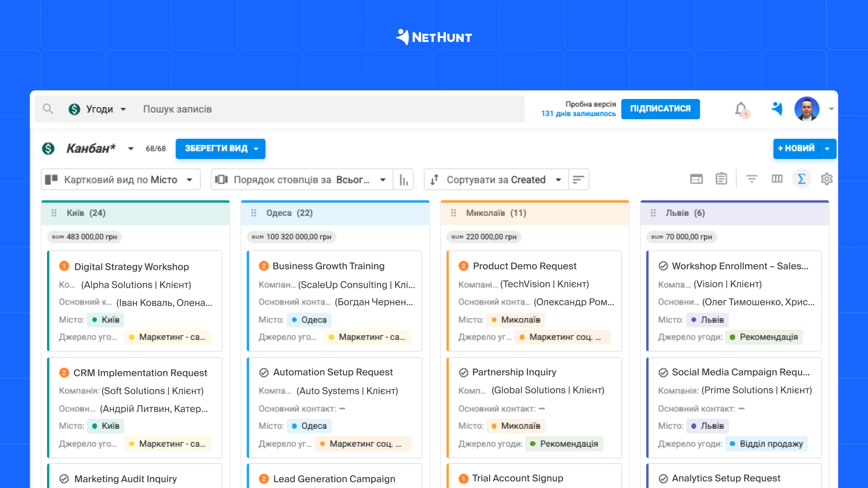868x488 pixels.
Task: Click Одеса city tag on Business Growth Training
Action: (x=309, y=319)
